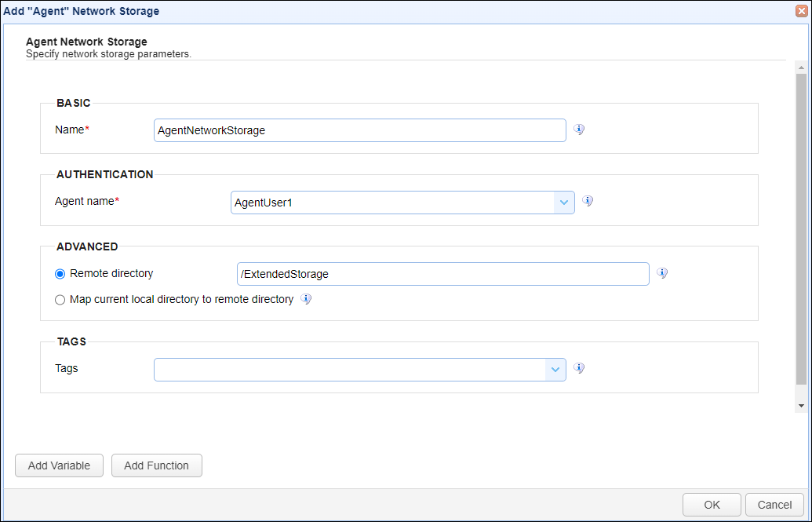Click the Name field containing AgentNetworkStorage

359,130
